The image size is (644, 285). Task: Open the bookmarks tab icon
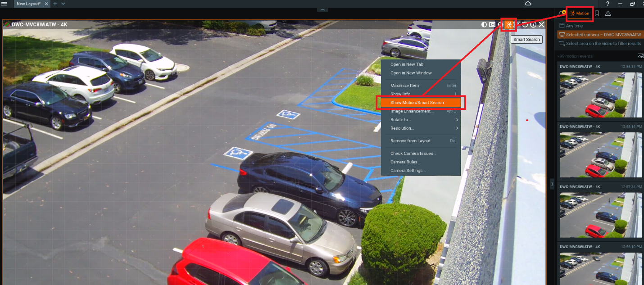click(597, 14)
